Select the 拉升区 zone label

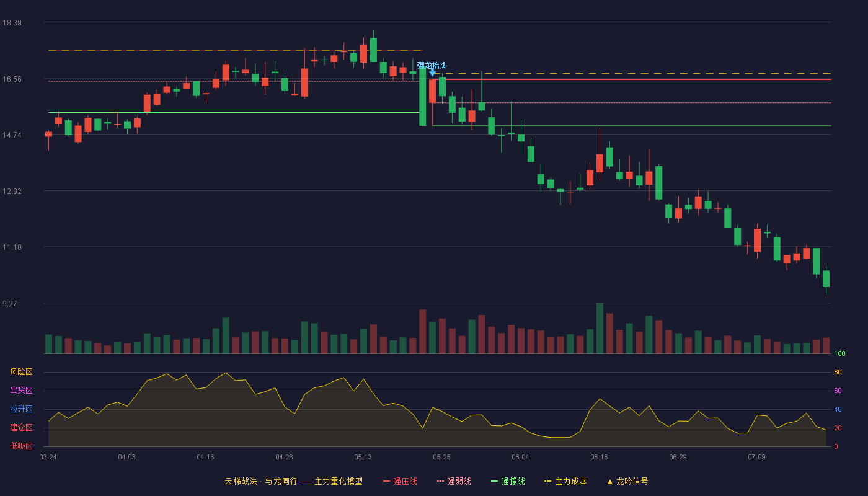[x=21, y=409]
